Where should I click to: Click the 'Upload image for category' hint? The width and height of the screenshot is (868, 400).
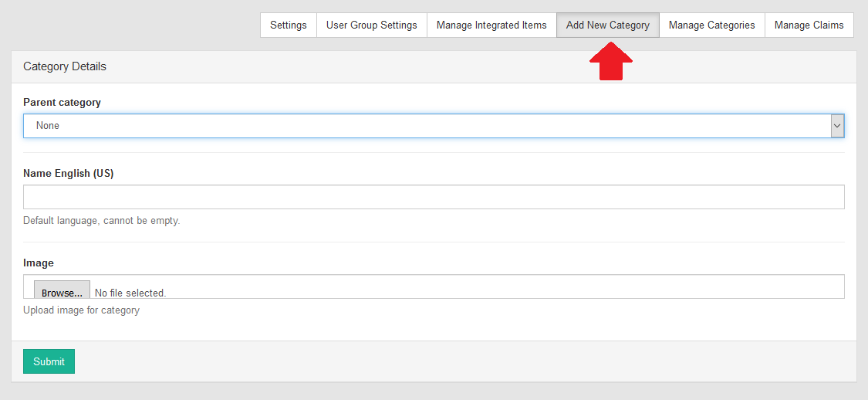click(81, 310)
